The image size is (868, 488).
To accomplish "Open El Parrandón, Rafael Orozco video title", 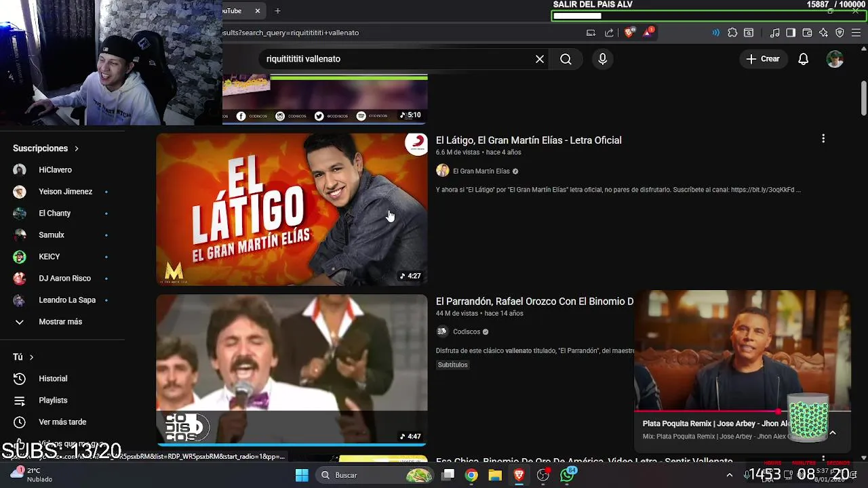I will [x=534, y=302].
